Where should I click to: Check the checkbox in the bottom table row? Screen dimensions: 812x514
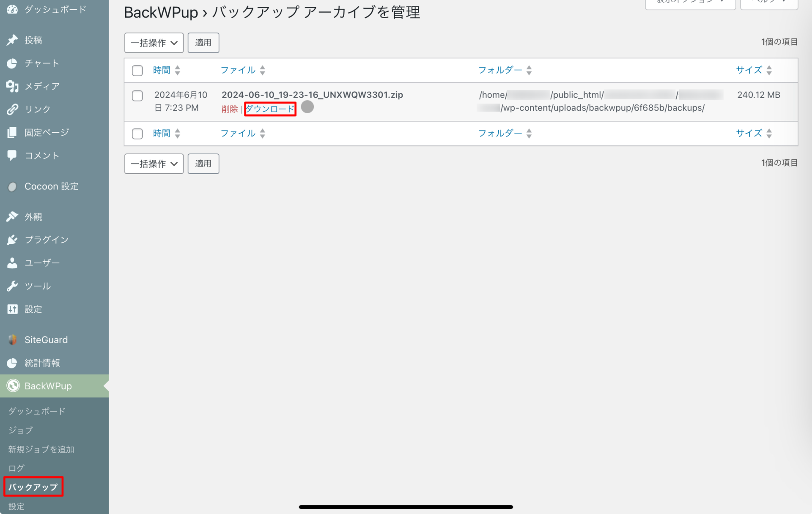pos(137,134)
